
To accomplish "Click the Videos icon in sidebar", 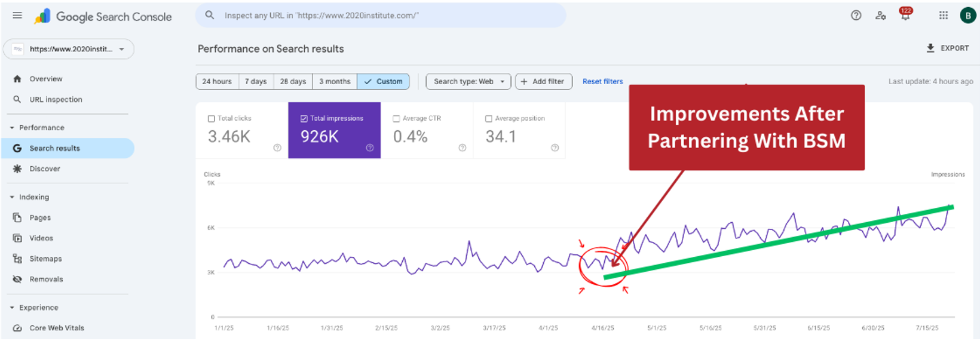I will click(17, 238).
